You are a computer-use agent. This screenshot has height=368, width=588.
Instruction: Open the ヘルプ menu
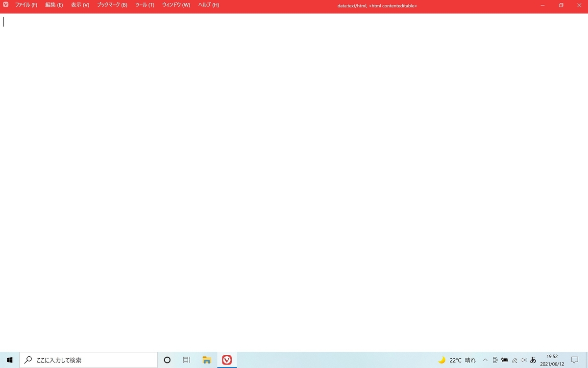[208, 5]
